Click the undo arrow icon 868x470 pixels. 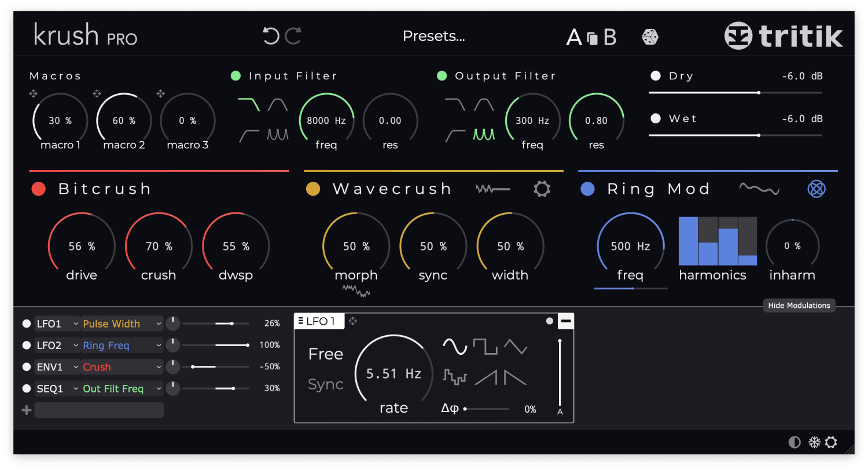[x=270, y=36]
